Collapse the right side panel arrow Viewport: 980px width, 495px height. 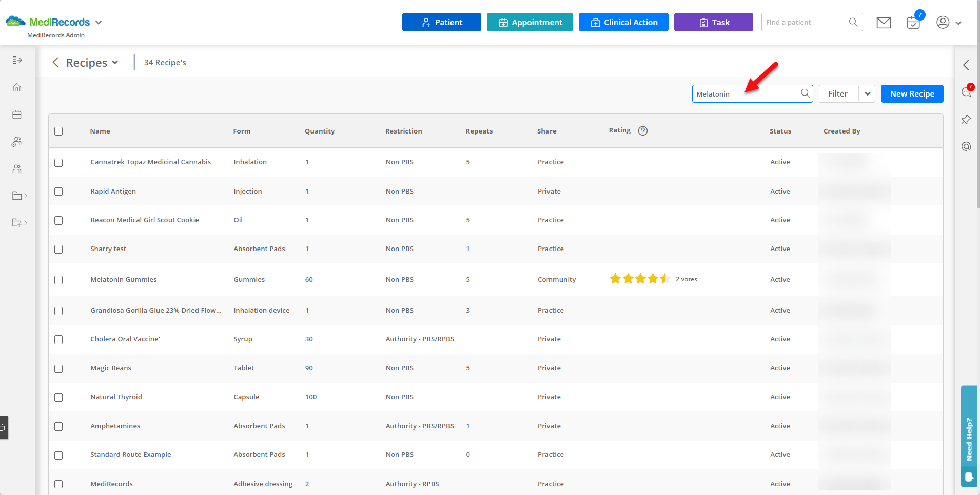point(966,65)
